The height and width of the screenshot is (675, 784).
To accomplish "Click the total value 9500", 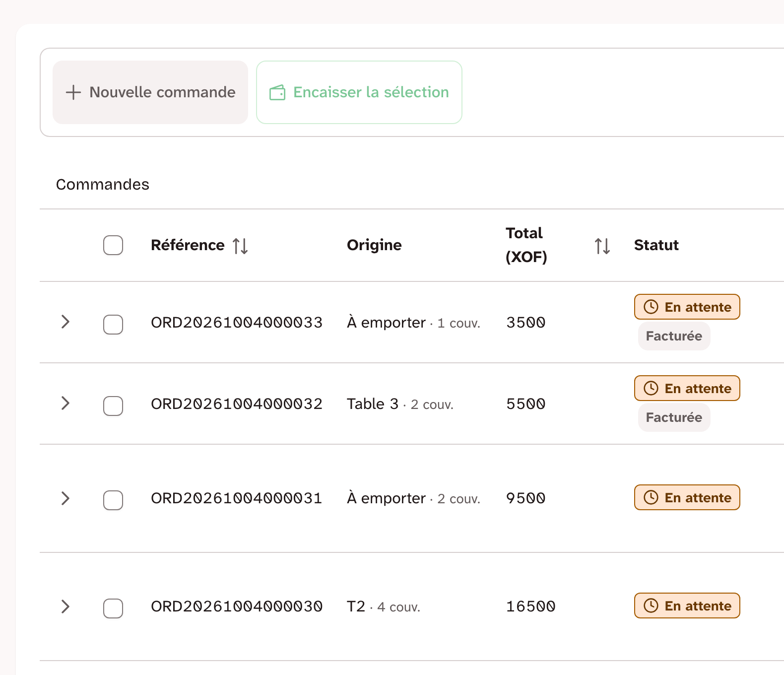I will click(526, 498).
